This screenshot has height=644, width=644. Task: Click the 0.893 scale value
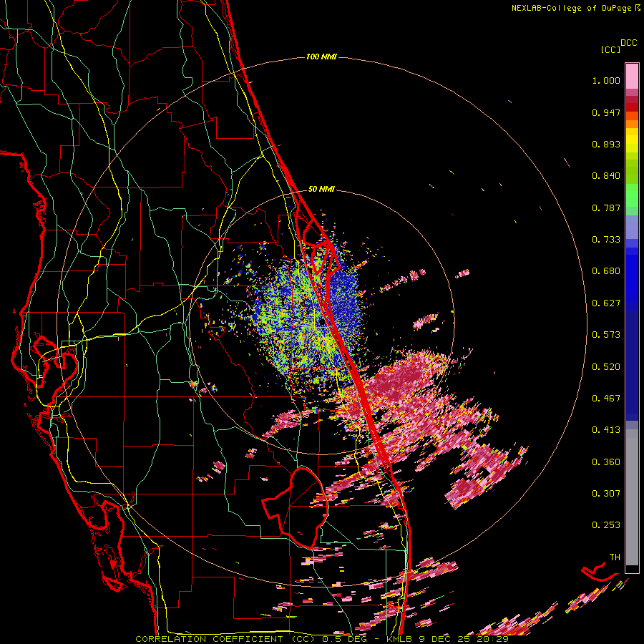[x=606, y=144]
